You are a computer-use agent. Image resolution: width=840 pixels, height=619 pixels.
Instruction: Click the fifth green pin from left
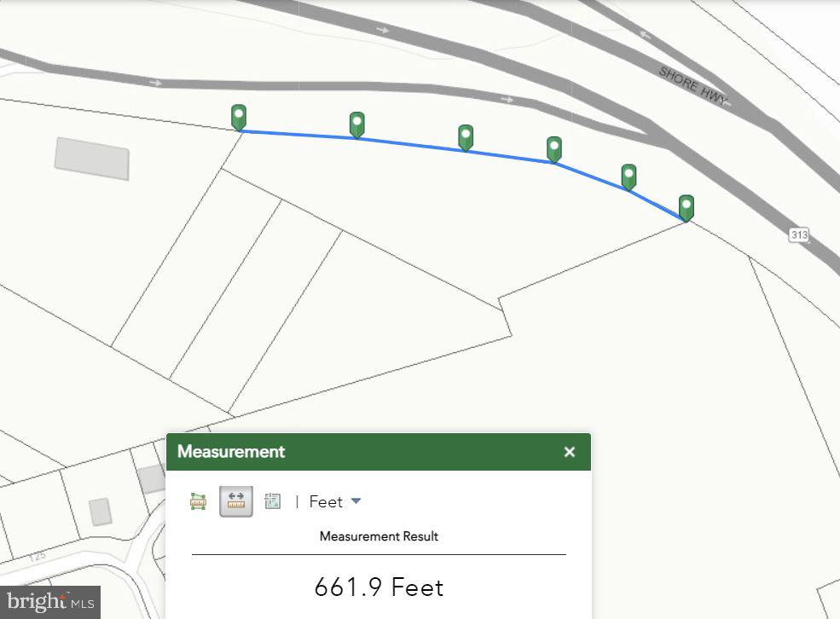pos(629,176)
